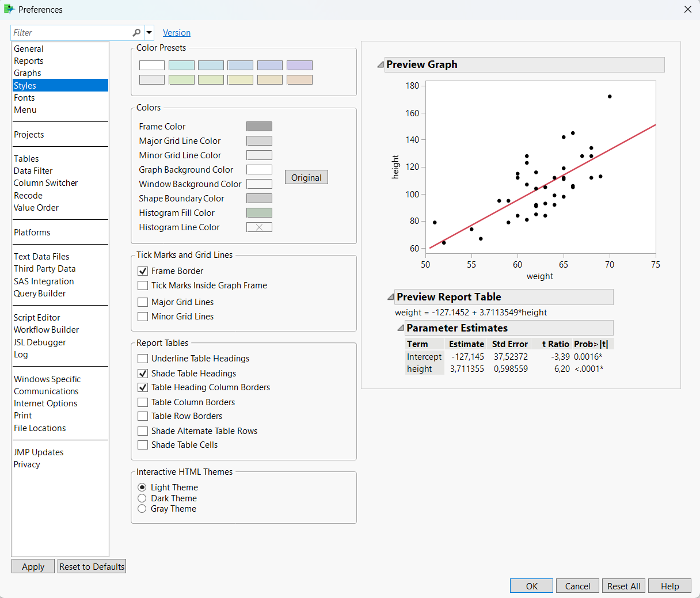Open the filter options dropdown arrow
This screenshot has width=700, height=598.
point(149,33)
